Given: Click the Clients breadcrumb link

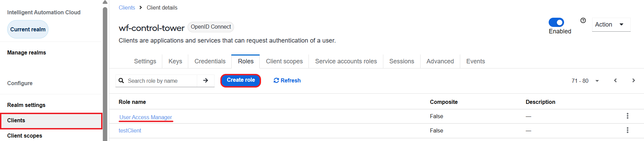Looking at the screenshot, I should (x=127, y=7).
